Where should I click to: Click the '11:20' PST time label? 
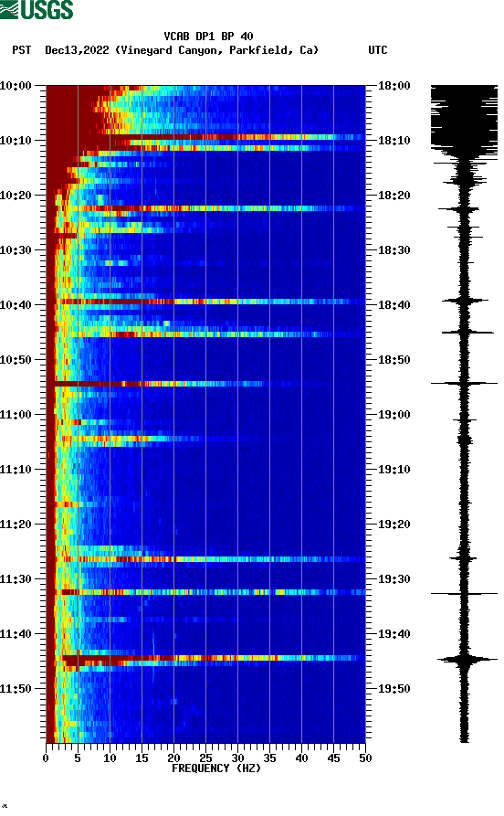pyautogui.click(x=16, y=525)
